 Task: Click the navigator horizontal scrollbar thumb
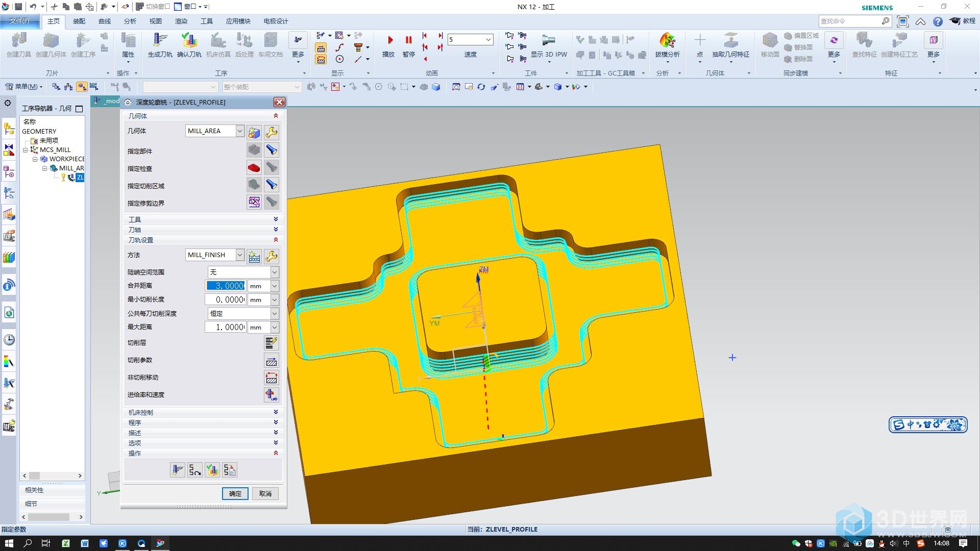coord(34,475)
